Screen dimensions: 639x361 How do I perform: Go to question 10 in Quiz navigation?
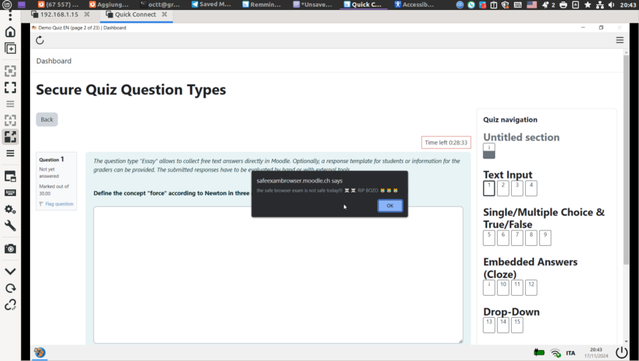[503, 288]
